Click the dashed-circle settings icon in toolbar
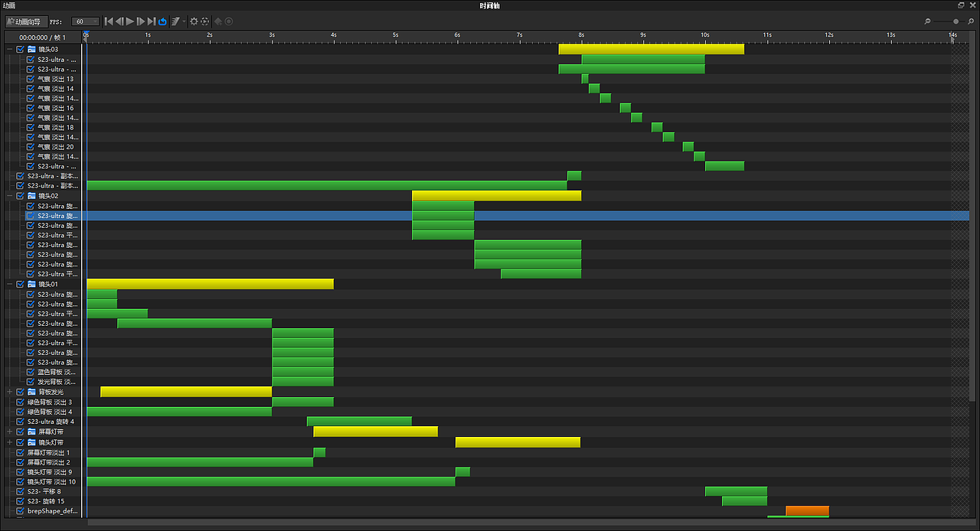980x531 pixels. [x=205, y=21]
